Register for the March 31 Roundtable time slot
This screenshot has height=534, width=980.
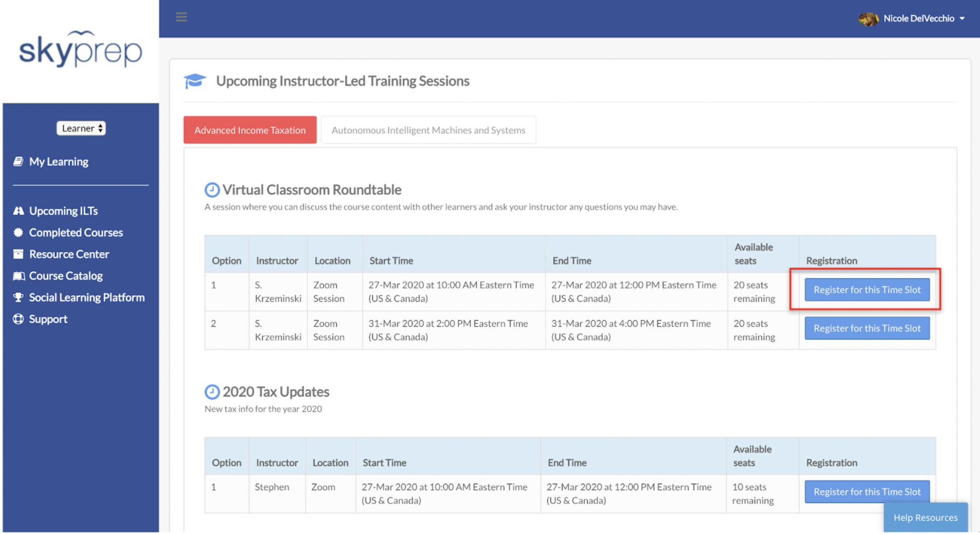pyautogui.click(x=867, y=328)
